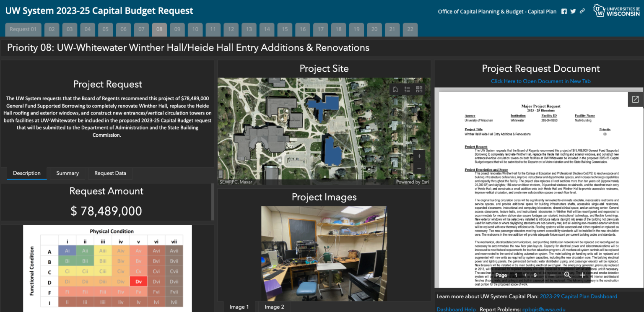Click the PDF magnifier fit-zoom icon

pos(567,275)
